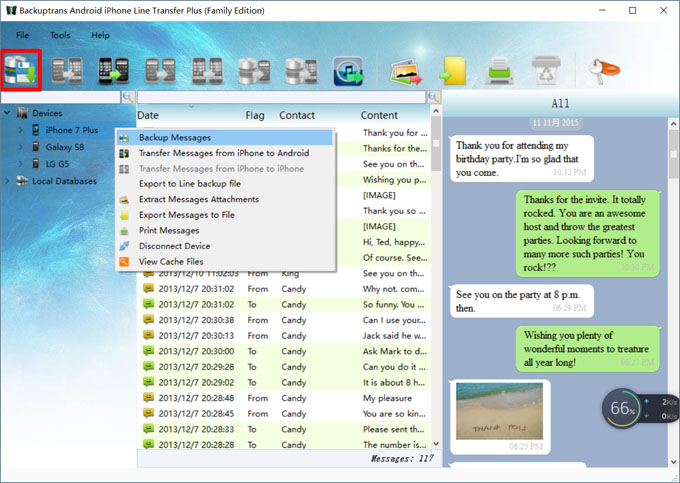Viewport: 680px width, 483px height.
Task: Click the Content column header
Action: [x=379, y=115]
